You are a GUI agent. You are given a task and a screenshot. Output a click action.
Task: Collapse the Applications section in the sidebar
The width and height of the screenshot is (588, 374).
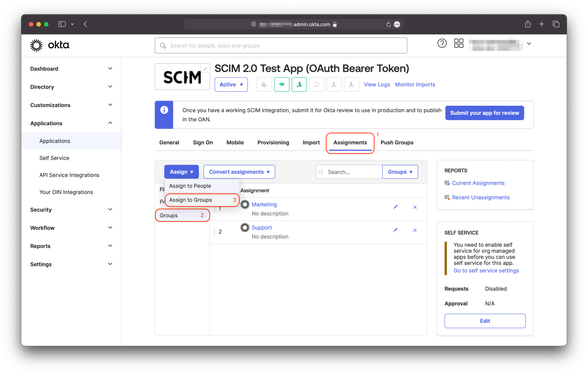[x=110, y=123]
